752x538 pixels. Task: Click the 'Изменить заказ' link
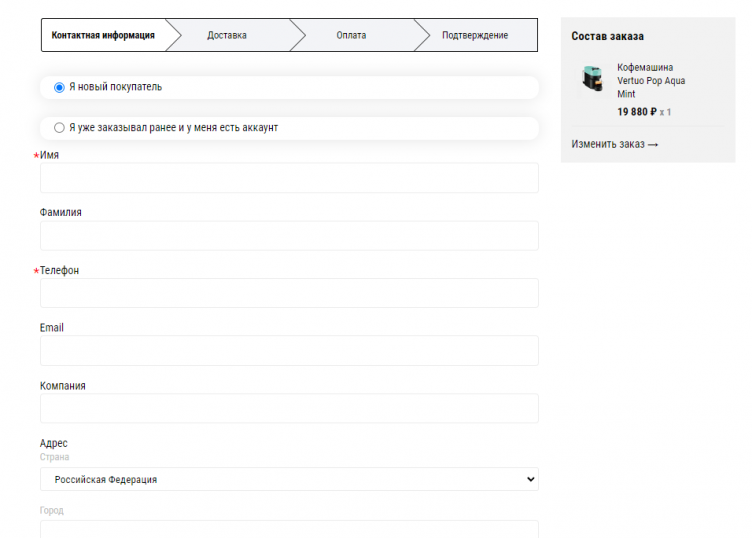click(x=615, y=144)
